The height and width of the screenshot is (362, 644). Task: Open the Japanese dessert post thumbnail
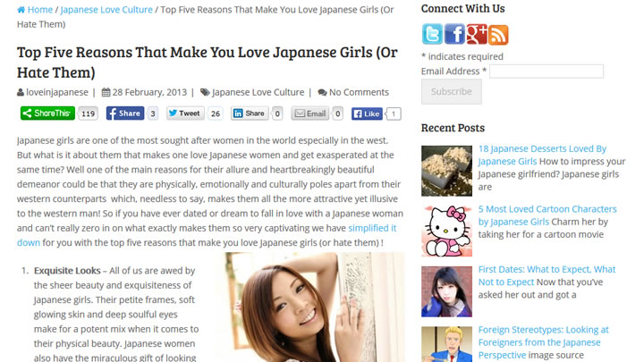446,171
